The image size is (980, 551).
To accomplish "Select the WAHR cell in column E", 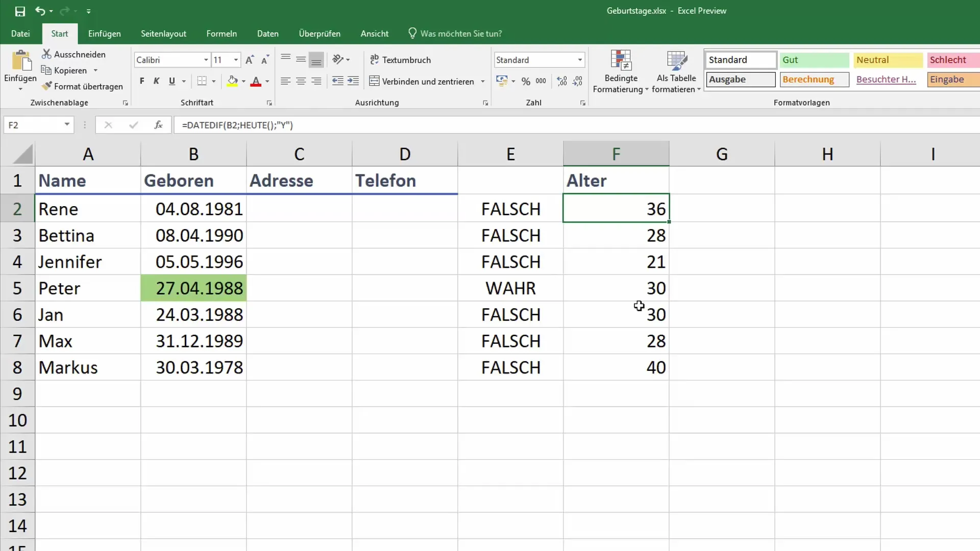I will pyautogui.click(x=510, y=288).
